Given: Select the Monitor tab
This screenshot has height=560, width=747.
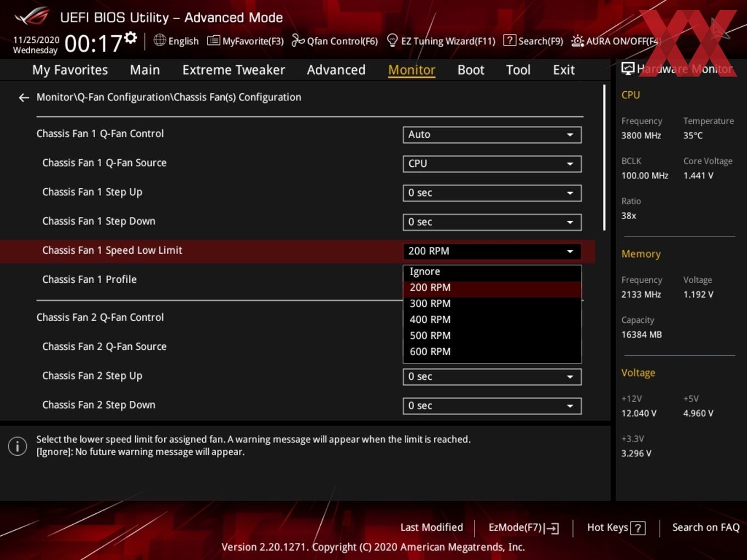Looking at the screenshot, I should click(411, 70).
